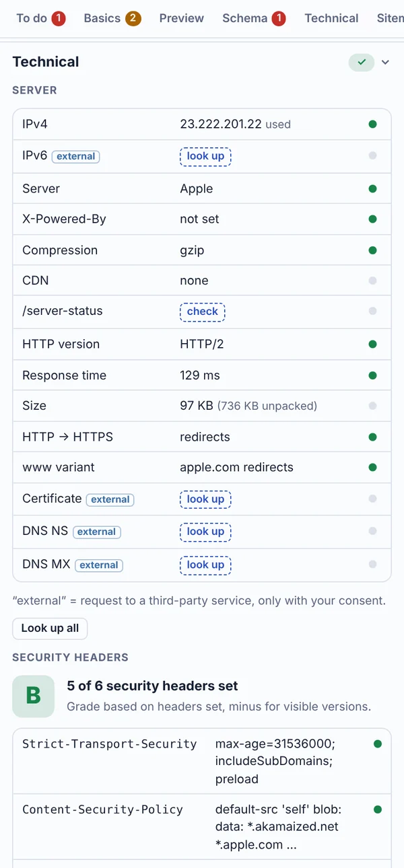Click the CDN value none
This screenshot has width=404, height=868.
point(194,281)
